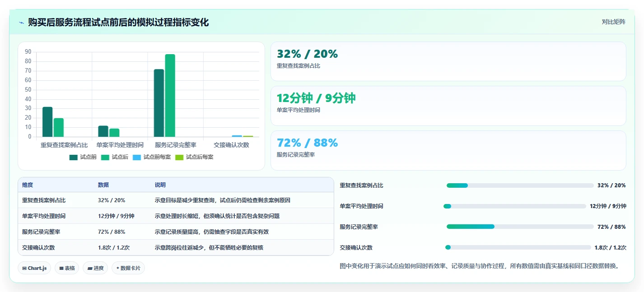Click the 表格 chip's table icon
Viewport: 644px width, 292px height.
(x=61, y=268)
